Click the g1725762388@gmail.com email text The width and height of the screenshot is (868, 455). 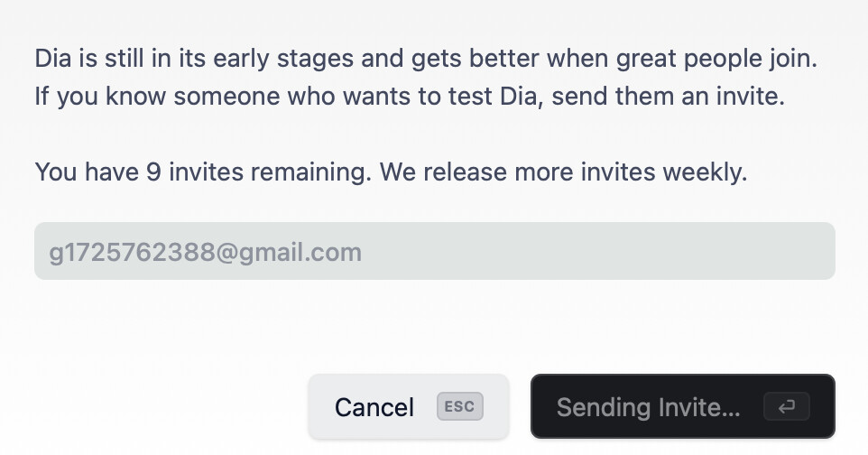pyautogui.click(x=206, y=253)
